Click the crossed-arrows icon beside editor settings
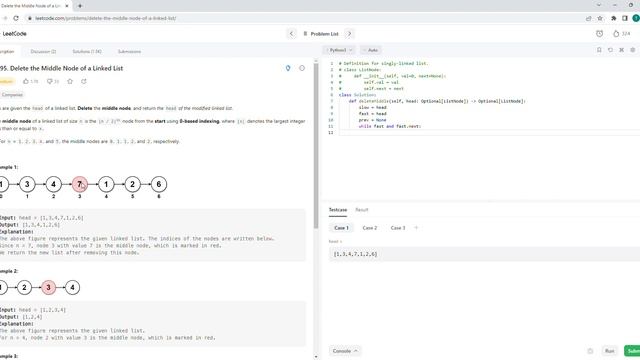 [621, 50]
